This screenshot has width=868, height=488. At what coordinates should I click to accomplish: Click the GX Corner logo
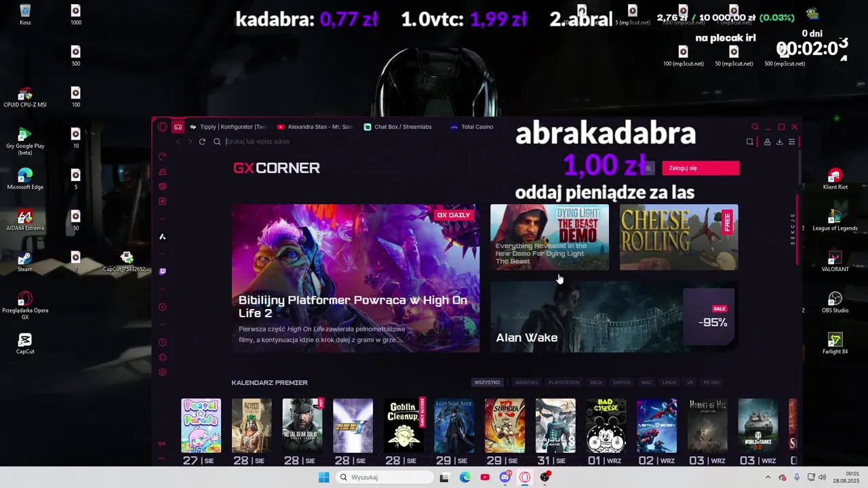tap(277, 168)
